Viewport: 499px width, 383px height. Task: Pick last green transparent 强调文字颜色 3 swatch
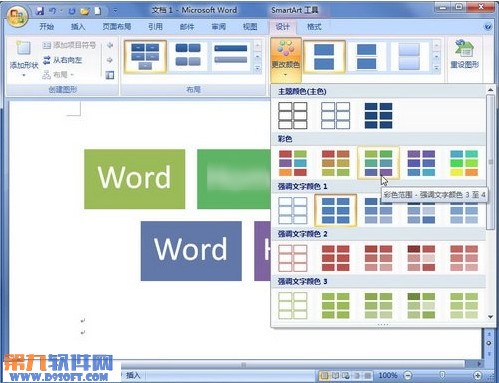pyautogui.click(x=464, y=306)
